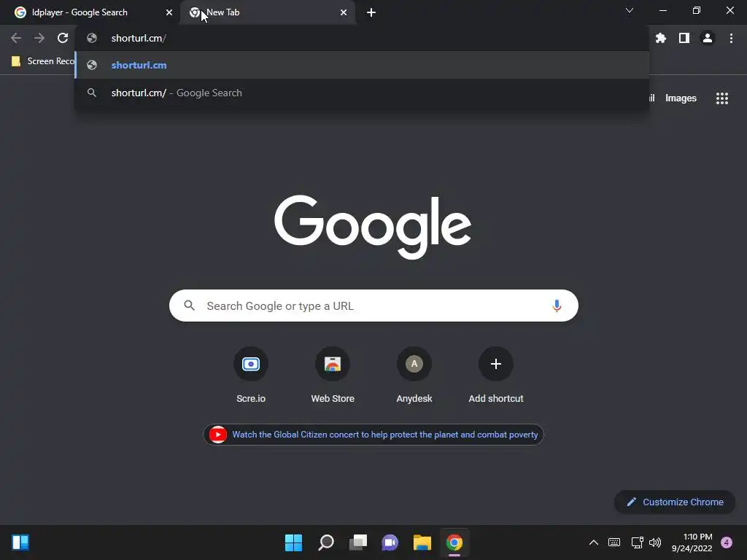Open tab search chevron in title bar
Image resolution: width=747 pixels, height=560 pixels.
tap(630, 10)
